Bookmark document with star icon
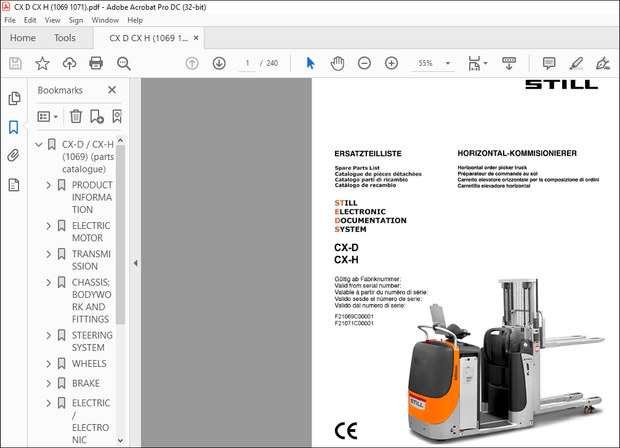This screenshot has width=620, height=448. [42, 63]
